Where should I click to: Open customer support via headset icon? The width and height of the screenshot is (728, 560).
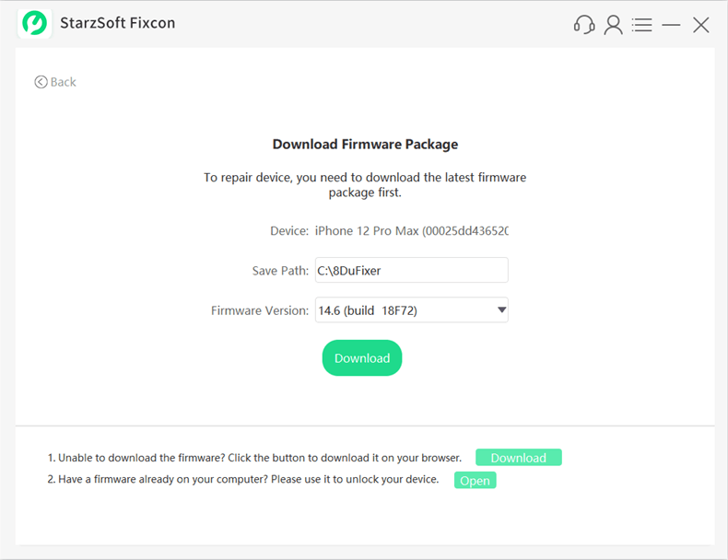point(583,25)
